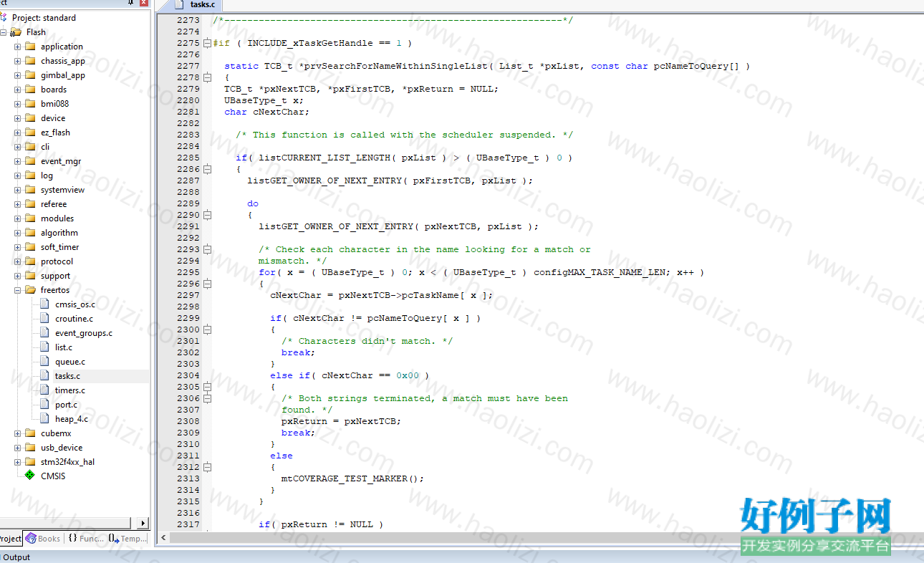Expand the boards group
The height and width of the screenshot is (563, 924).
point(17,90)
